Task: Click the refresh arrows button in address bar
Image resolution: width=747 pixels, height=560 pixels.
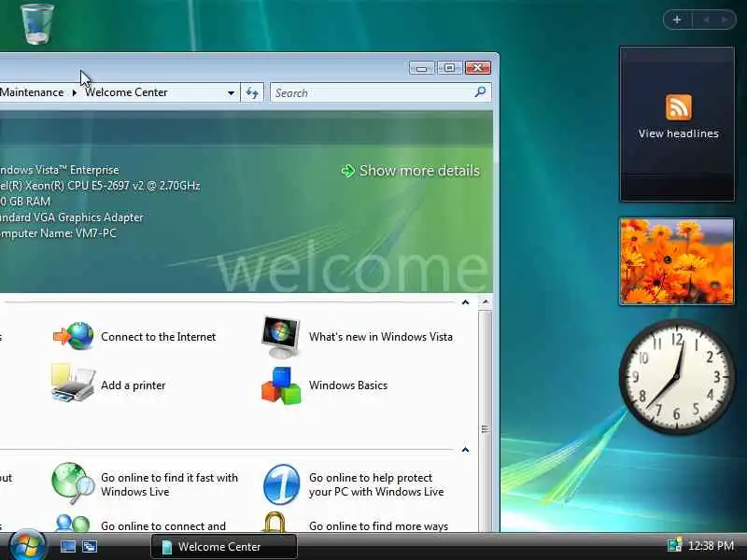Action: (x=252, y=92)
